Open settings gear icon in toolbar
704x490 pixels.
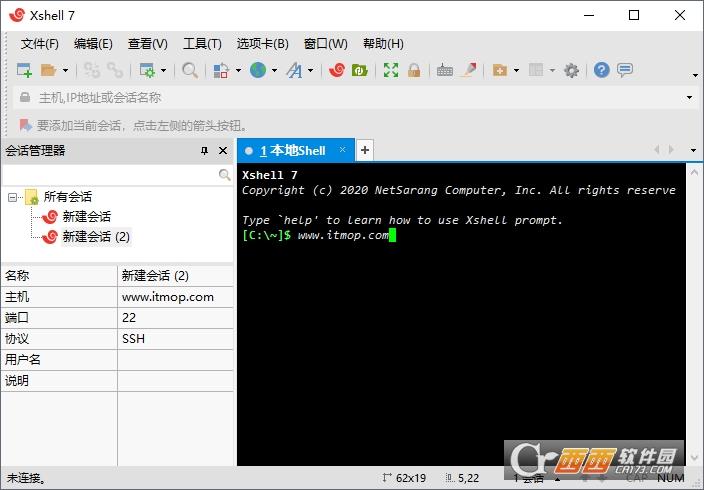(x=571, y=70)
